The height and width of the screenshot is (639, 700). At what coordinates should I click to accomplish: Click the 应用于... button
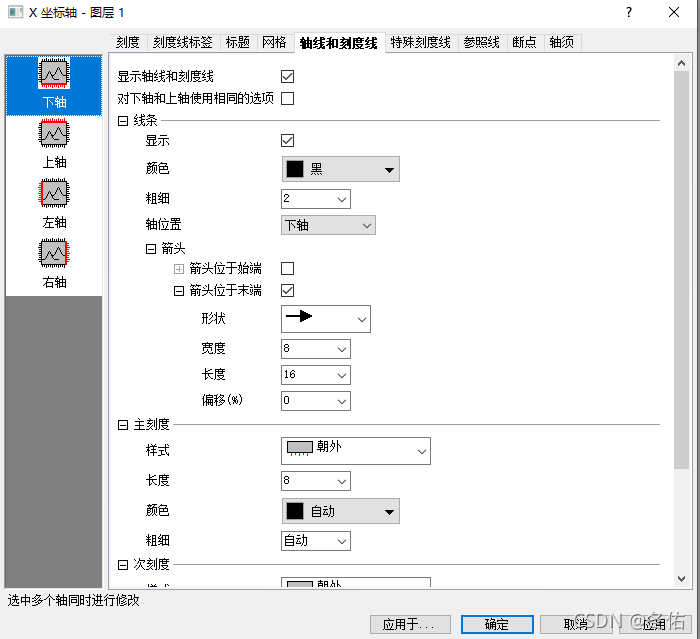(x=410, y=624)
